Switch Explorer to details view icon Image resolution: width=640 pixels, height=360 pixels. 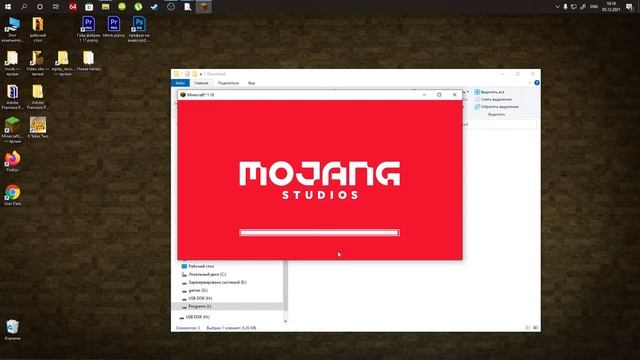coord(527,328)
